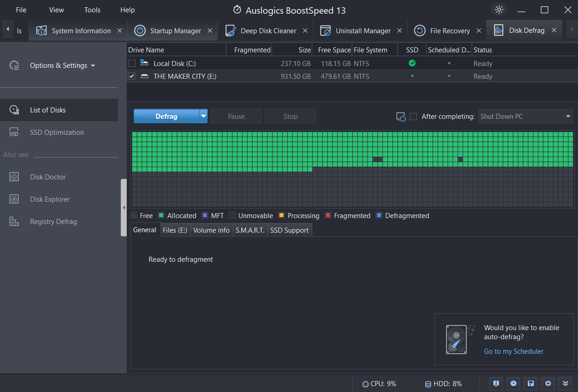Click THE MAKER CITY (E:) drive icon
This screenshot has width=578, height=392.
(x=144, y=76)
